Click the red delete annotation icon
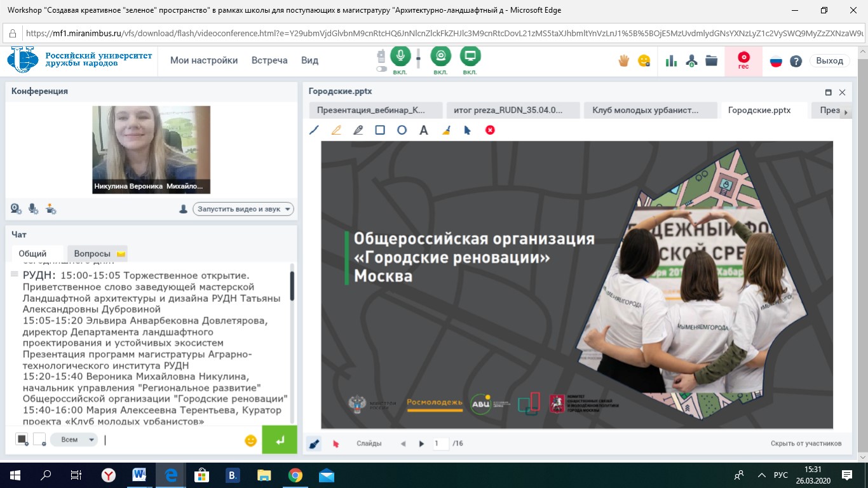This screenshot has width=868, height=488. [x=490, y=130]
